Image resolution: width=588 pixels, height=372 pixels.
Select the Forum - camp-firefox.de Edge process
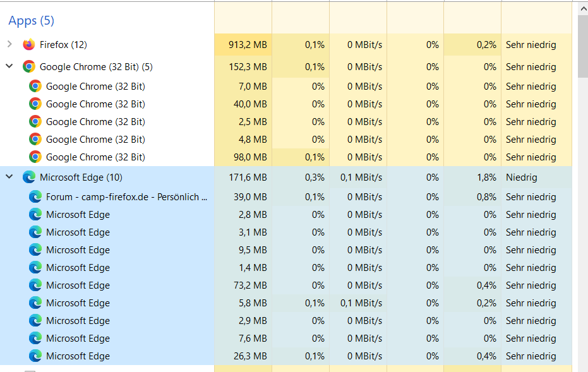(x=126, y=197)
